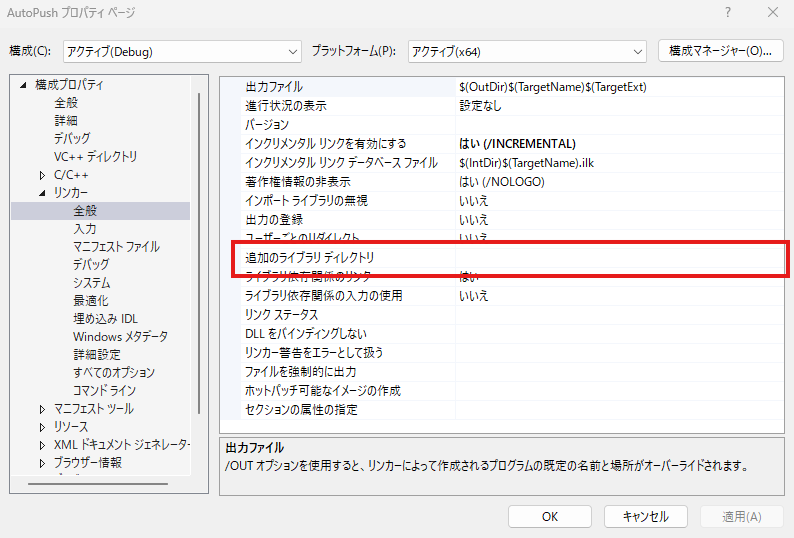Select 追加のライブラリ ディレクトリ property
794x538 pixels.
(309, 258)
